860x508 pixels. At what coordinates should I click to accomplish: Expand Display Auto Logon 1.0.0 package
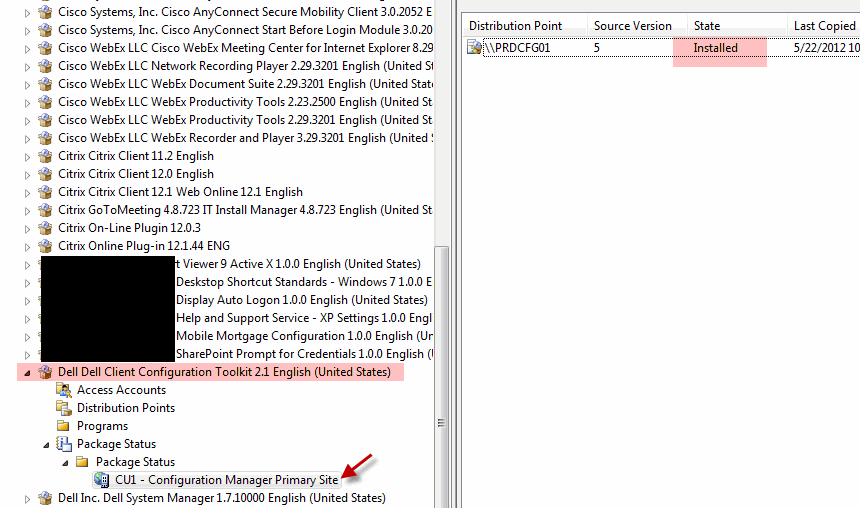[x=27, y=301]
